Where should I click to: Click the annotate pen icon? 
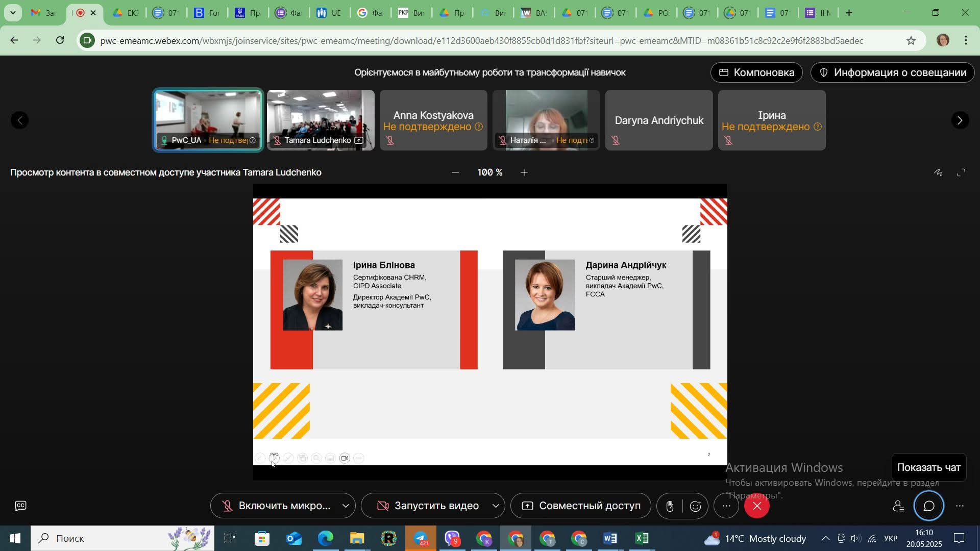(938, 173)
